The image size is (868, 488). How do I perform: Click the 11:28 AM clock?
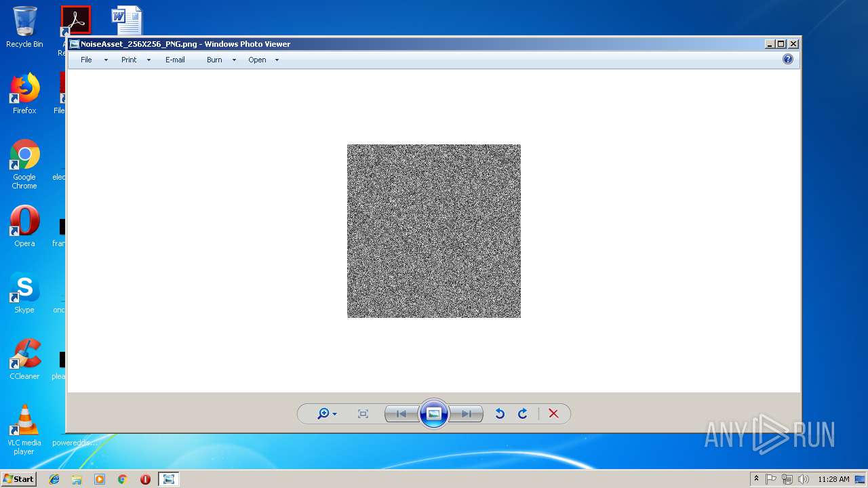833,479
